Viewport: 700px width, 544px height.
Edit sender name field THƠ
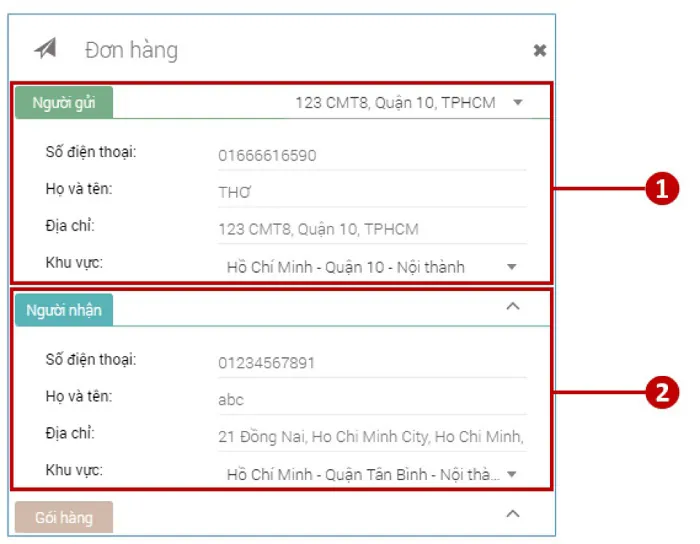(x=372, y=193)
